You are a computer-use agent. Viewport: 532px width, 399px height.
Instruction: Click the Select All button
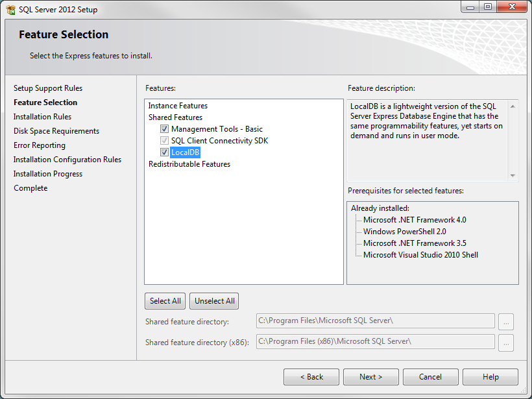165,301
